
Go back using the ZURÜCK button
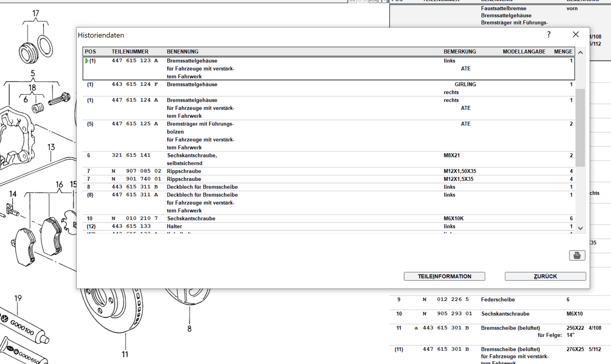point(545,276)
